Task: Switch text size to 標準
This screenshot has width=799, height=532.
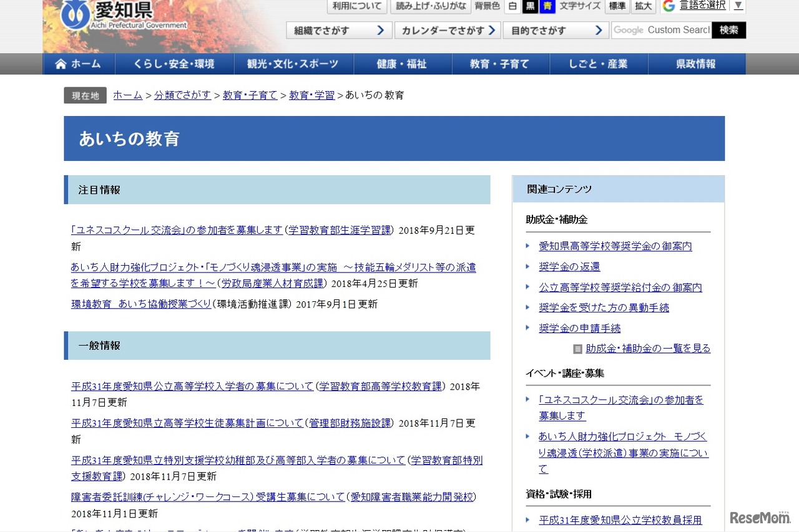Action: (617, 6)
